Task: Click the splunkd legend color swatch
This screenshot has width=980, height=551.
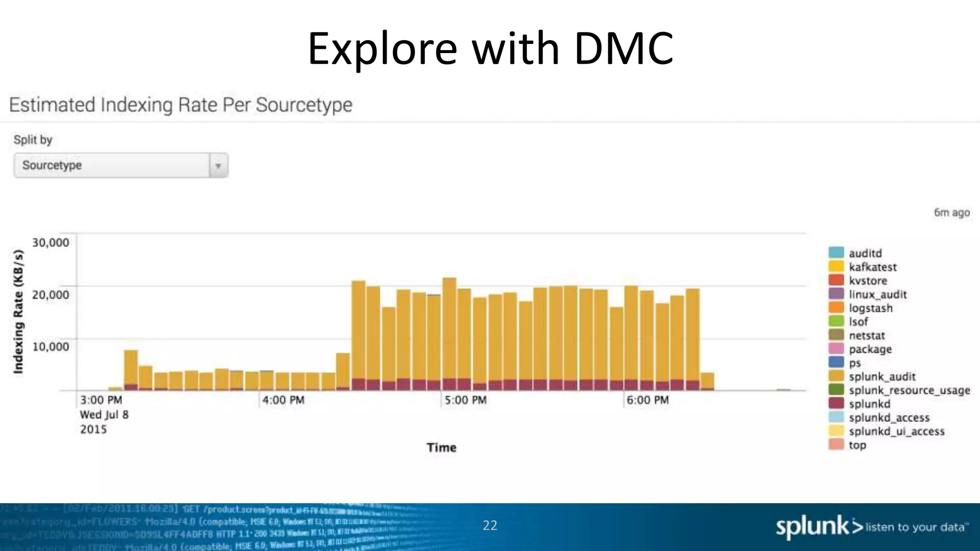Action: (836, 403)
